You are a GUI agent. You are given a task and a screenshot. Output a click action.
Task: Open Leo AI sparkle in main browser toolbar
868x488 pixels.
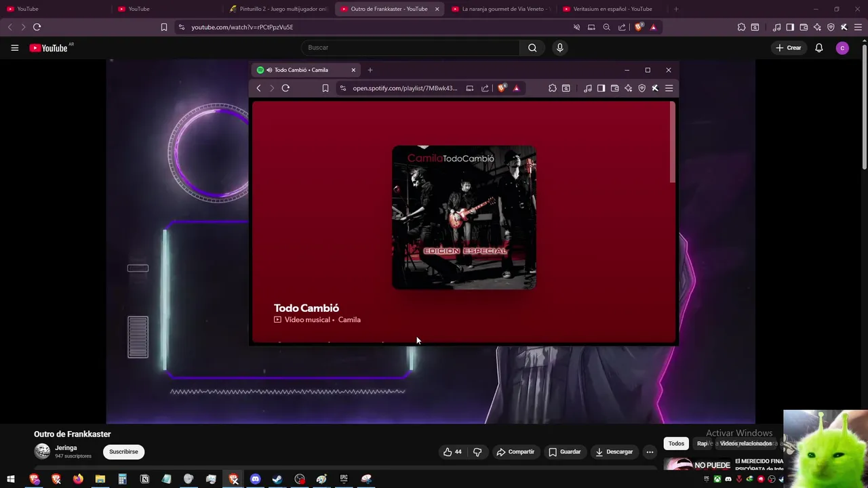click(x=817, y=27)
